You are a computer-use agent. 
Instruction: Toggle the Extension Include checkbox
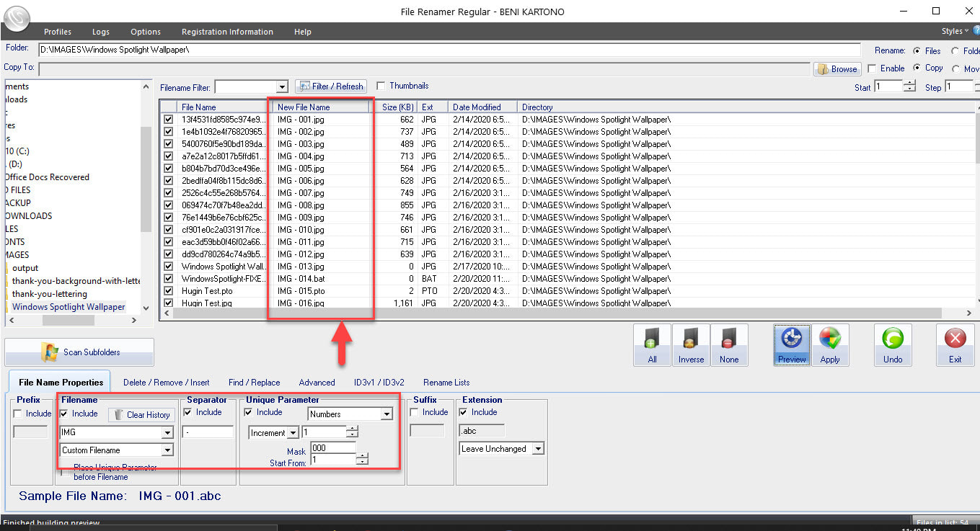tap(464, 412)
